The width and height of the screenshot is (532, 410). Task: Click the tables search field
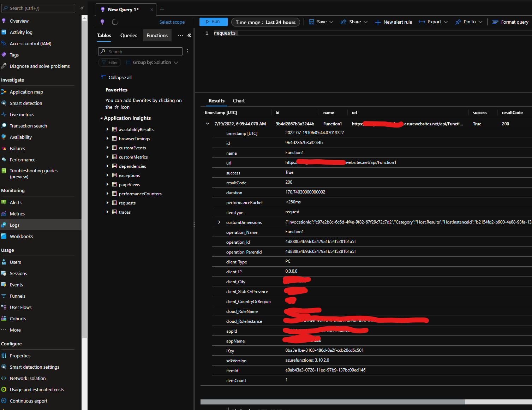click(x=140, y=52)
